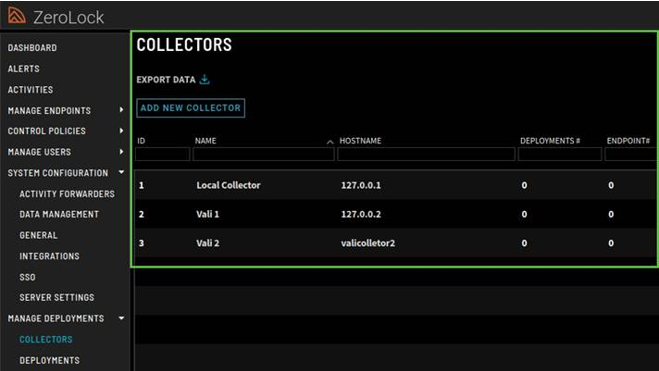Click the ZeroLock title text
Image resolution: width=659 pixels, height=371 pixels.
coord(69,17)
